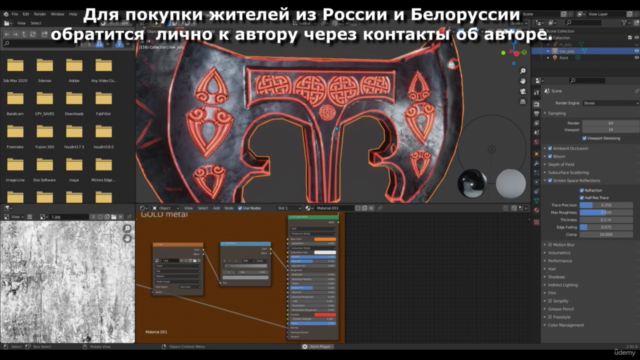Enable the Motion Blur checkbox

coord(550,245)
